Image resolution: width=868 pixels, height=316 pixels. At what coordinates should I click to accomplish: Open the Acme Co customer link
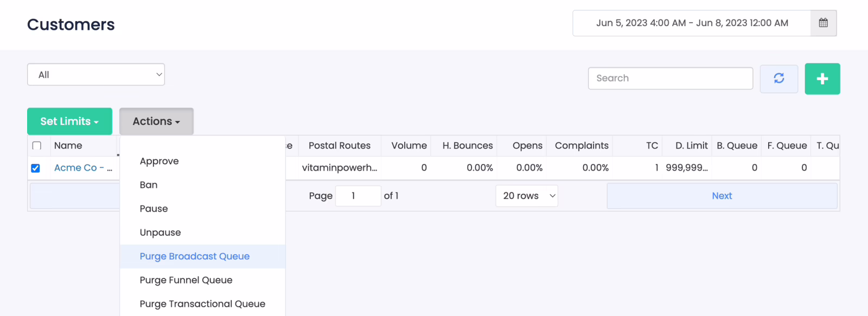[83, 168]
